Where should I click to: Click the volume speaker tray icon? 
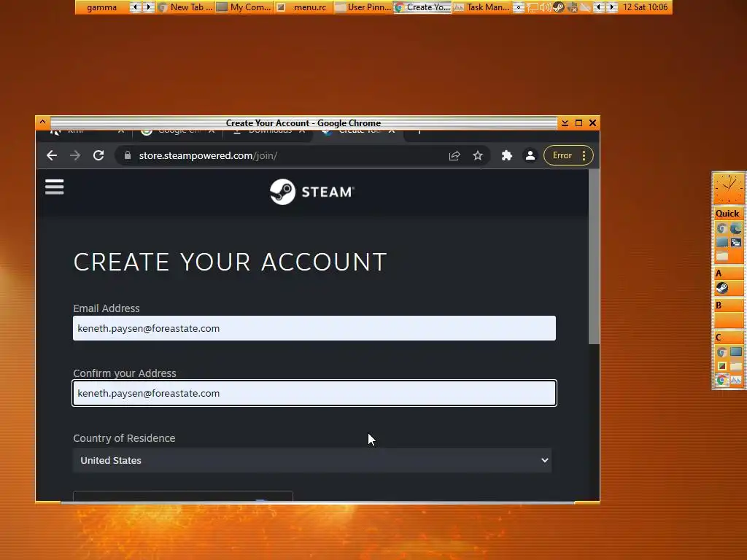545,7
